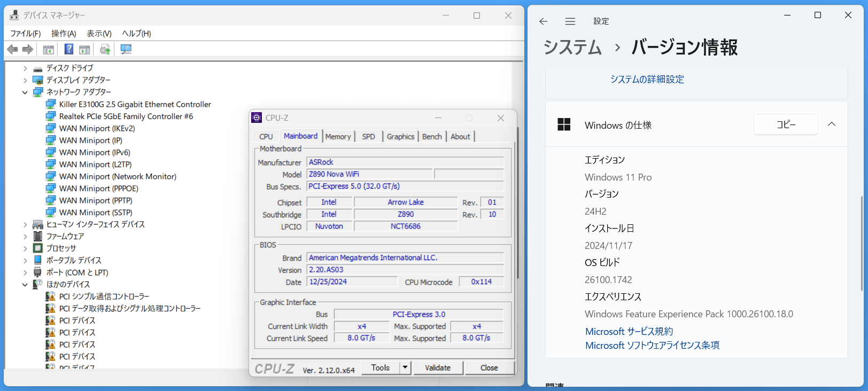Click the Tools button in CPU-Z
The image size is (868, 391).
pyautogui.click(x=381, y=367)
